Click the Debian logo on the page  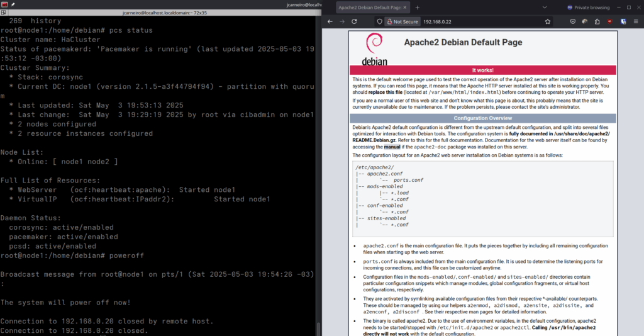point(374,50)
